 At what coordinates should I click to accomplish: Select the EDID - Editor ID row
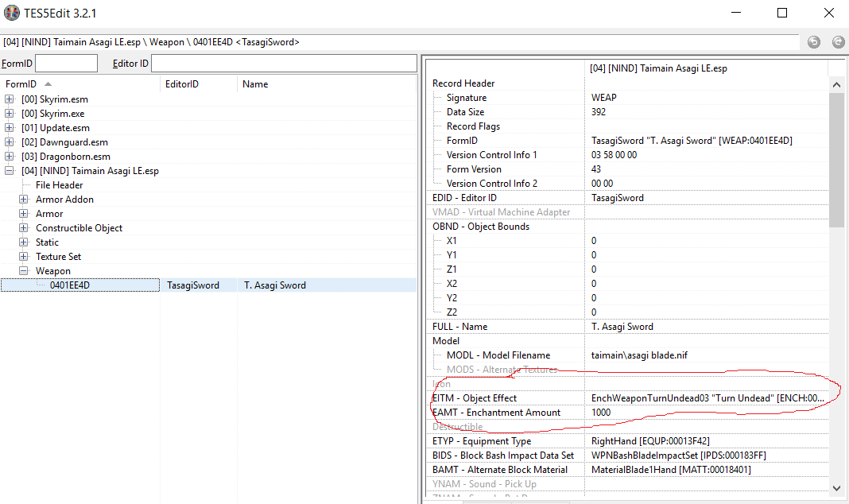(626, 198)
